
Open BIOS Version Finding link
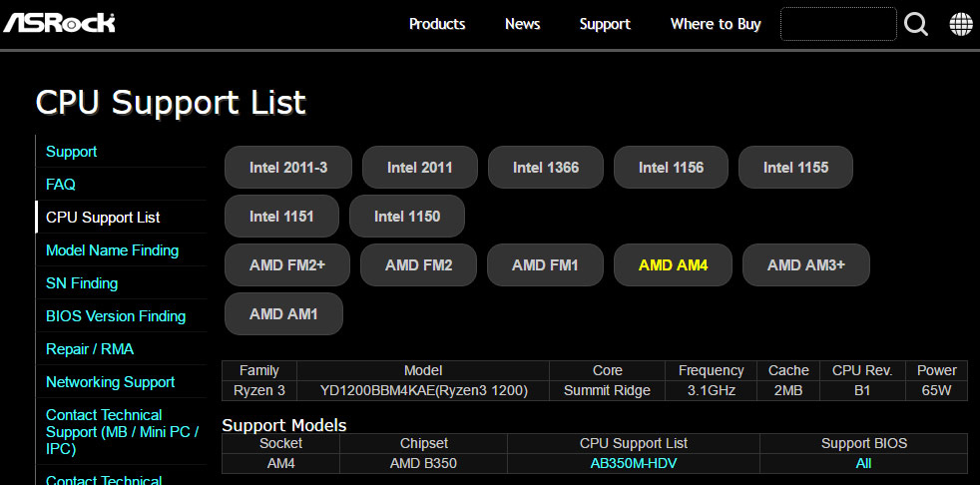point(116,316)
